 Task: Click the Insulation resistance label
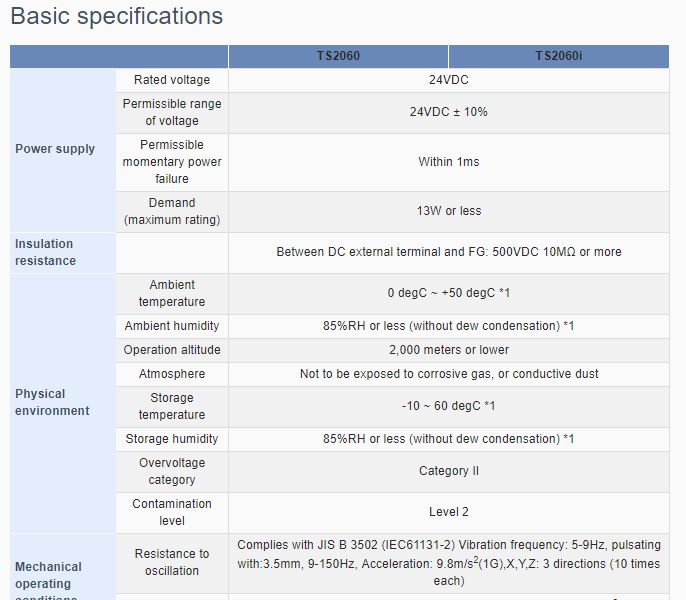click(x=46, y=253)
